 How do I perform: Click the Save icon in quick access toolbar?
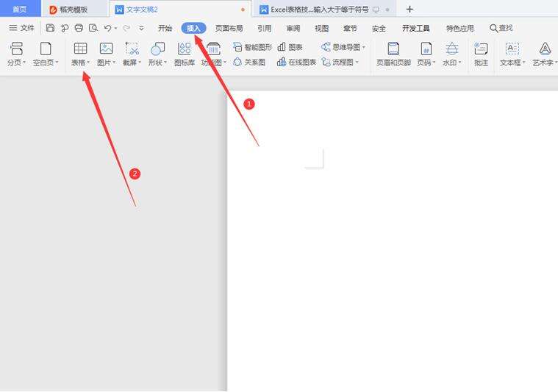coord(50,28)
